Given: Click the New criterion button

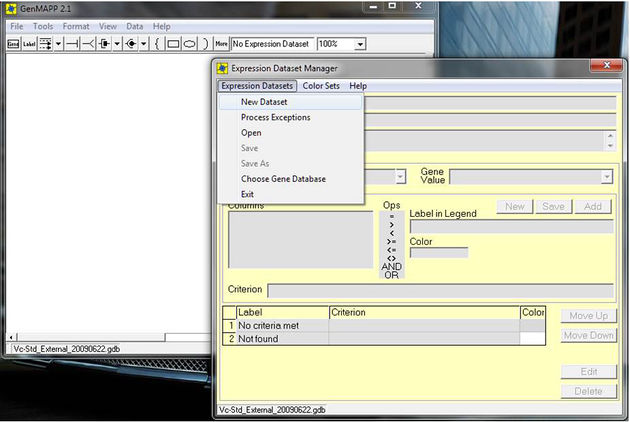Looking at the screenshot, I should (x=515, y=207).
